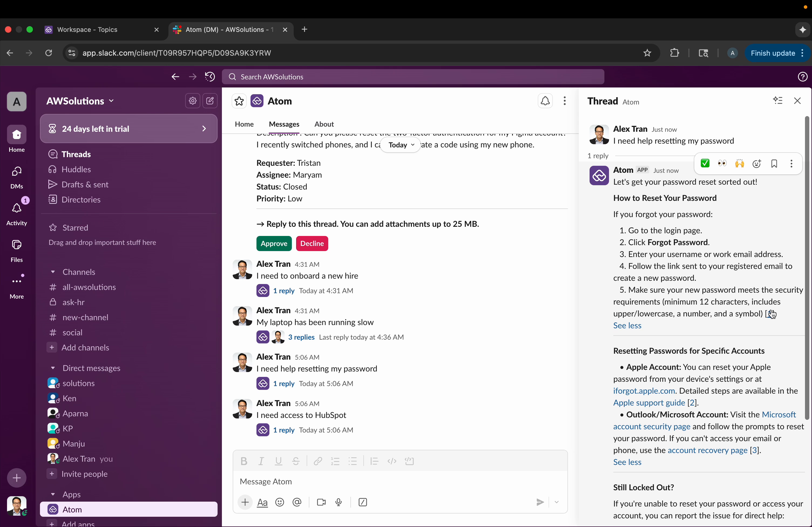Screen dimensions: 812x527
Task: Mention someone using the @ icon
Action: [297, 502]
